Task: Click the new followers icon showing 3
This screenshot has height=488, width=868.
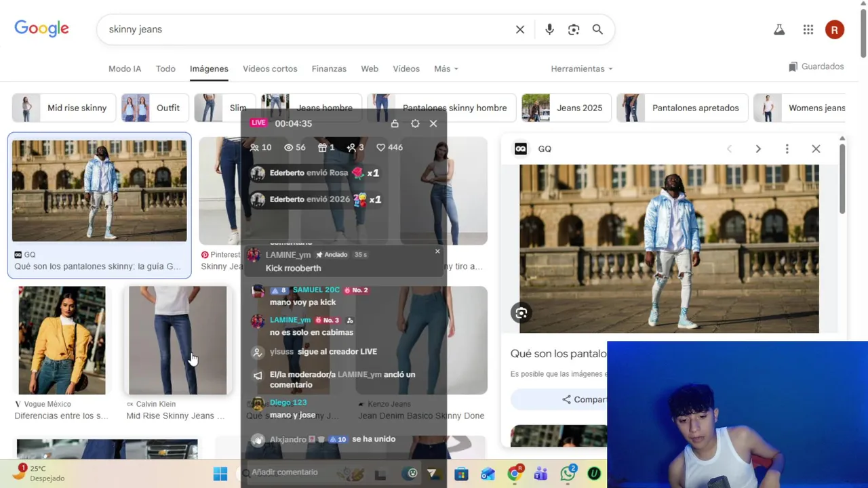Action: [351, 147]
